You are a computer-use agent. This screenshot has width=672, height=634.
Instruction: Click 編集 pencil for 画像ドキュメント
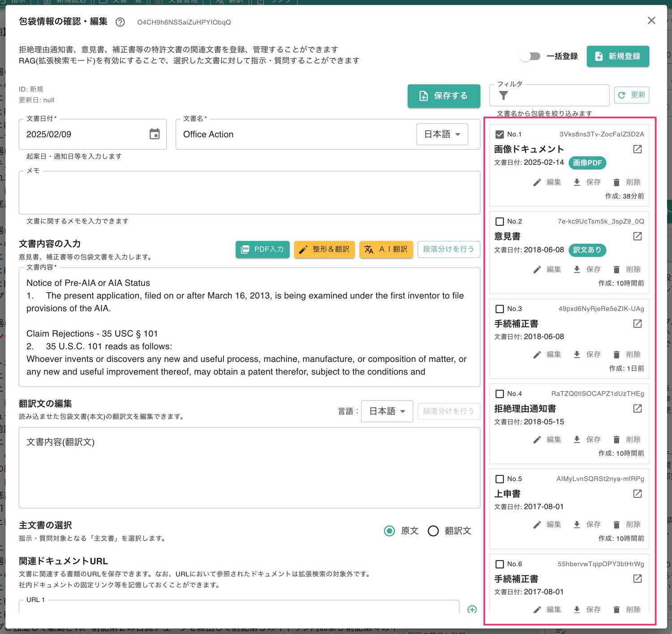547,182
